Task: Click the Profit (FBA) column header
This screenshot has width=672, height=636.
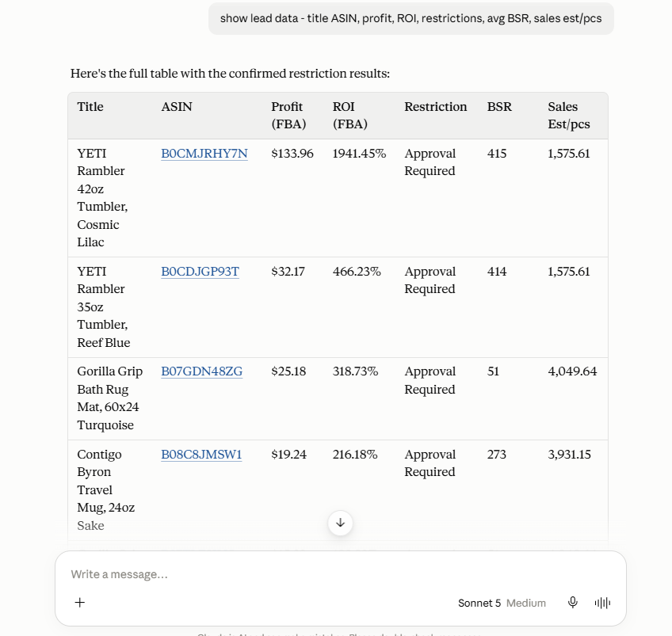Action: tap(288, 115)
